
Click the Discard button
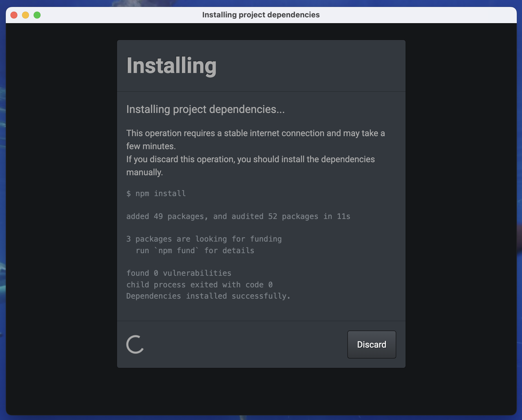pyautogui.click(x=372, y=344)
